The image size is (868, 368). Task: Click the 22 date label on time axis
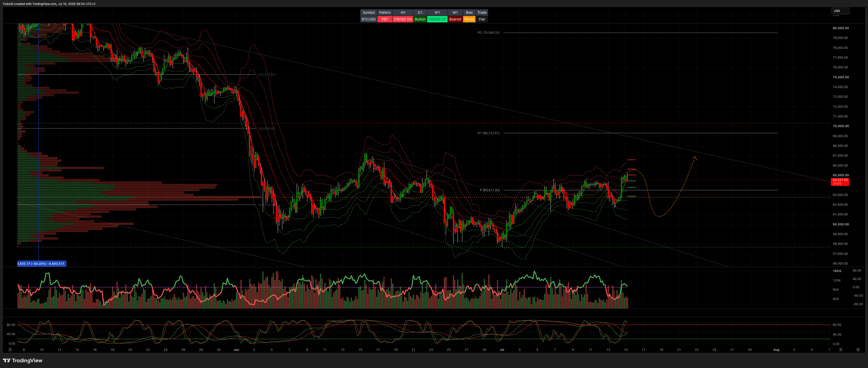[x=148, y=350]
